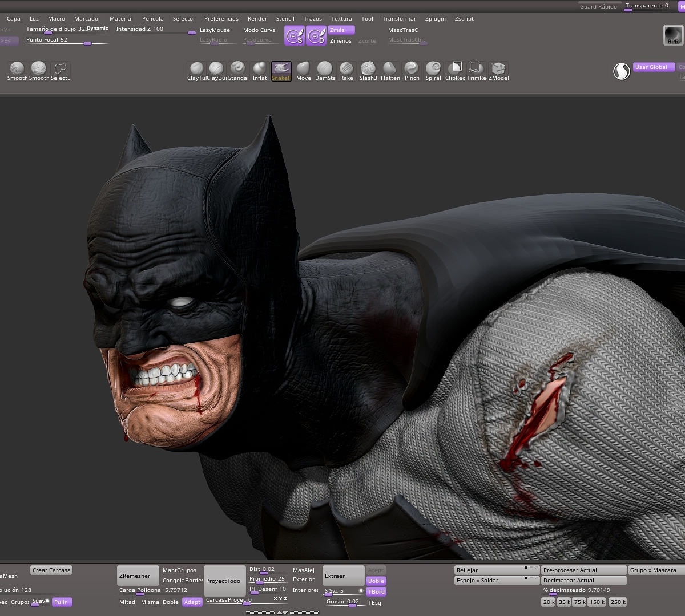Viewport: 685px width, 616px height.
Task: Click Crear Carcasa button
Action: pyautogui.click(x=51, y=570)
